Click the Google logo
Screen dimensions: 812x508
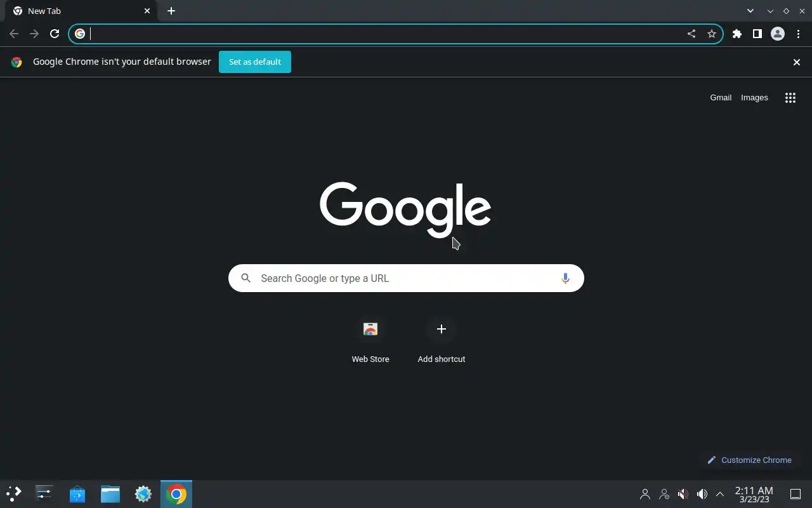pyautogui.click(x=405, y=210)
